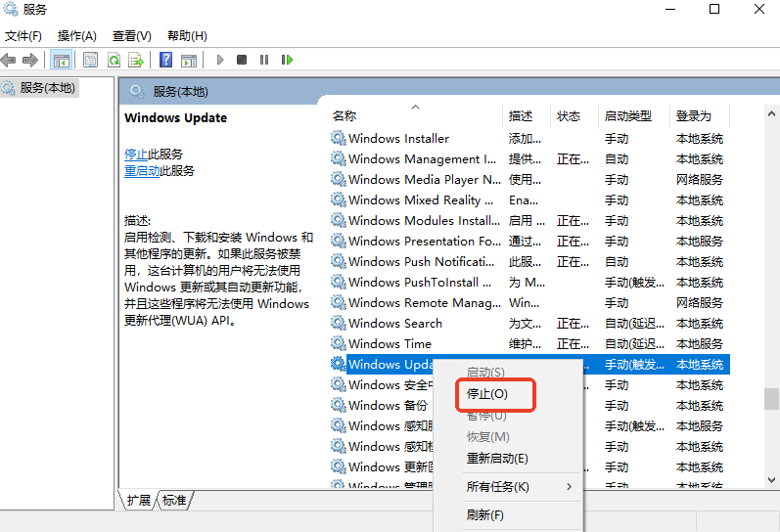Toggle the show/hide console tree button
This screenshot has width=780, height=532.
(x=62, y=60)
